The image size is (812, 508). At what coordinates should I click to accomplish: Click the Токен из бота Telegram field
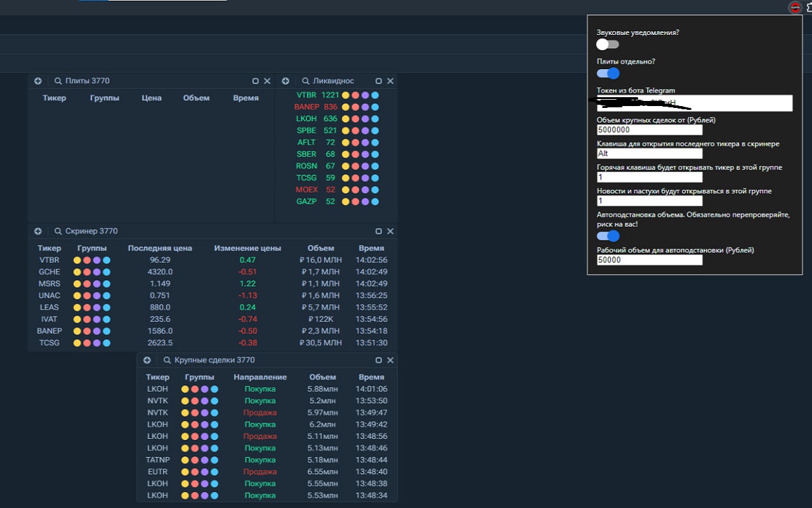pos(694,103)
